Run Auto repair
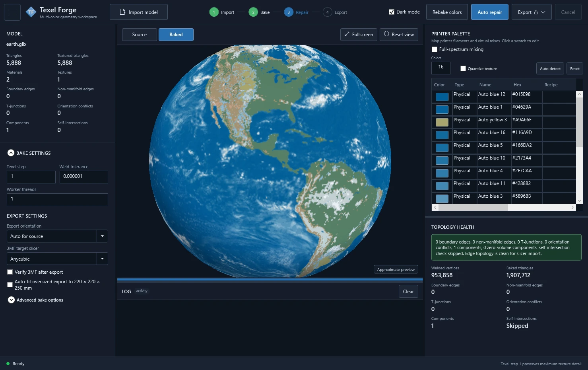 coord(489,12)
